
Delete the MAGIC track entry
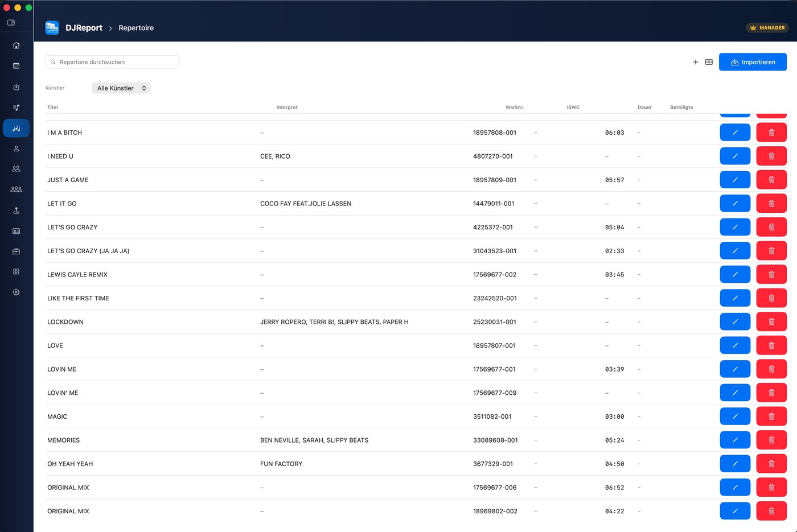point(771,416)
